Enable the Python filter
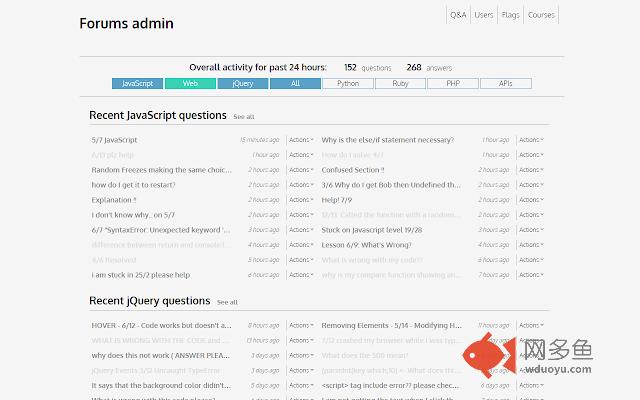 [348, 83]
